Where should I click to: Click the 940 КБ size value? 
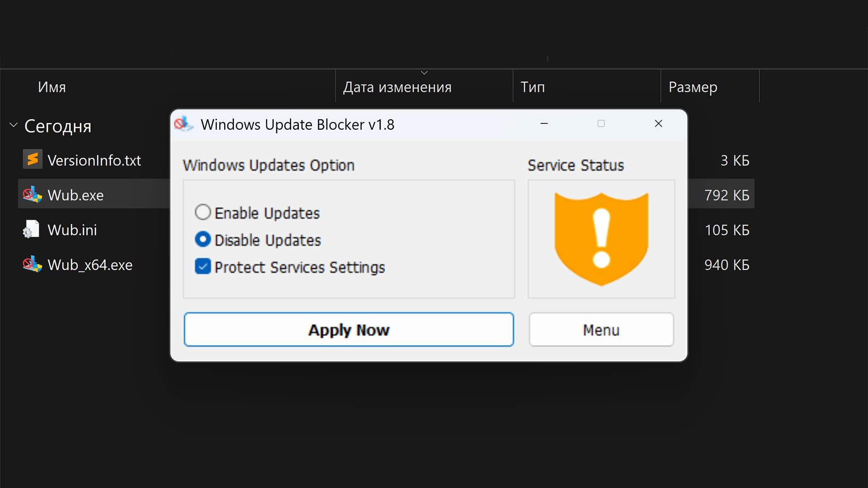(x=726, y=265)
